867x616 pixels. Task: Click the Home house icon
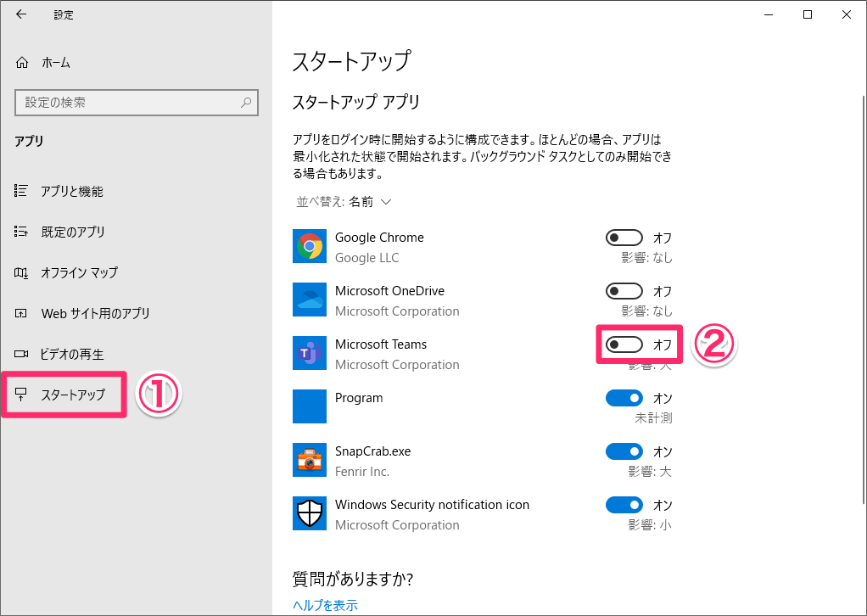tap(21, 63)
